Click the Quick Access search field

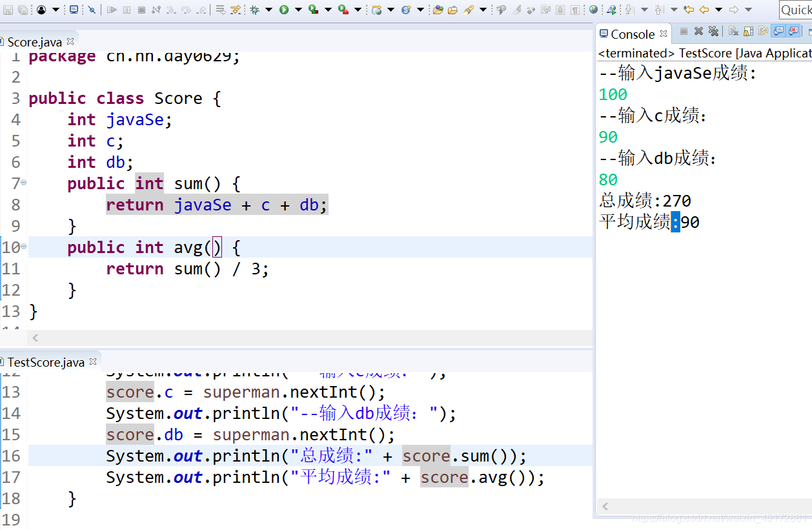pyautogui.click(x=796, y=10)
